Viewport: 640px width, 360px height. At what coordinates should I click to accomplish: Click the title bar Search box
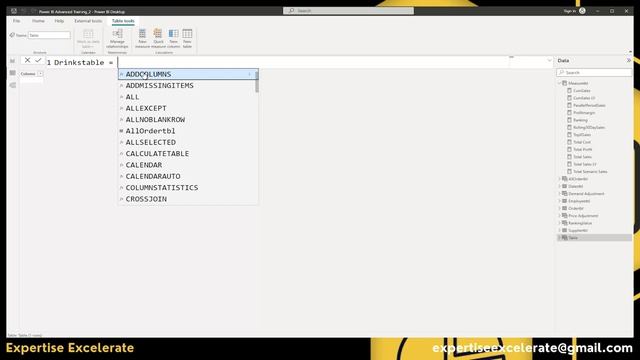tap(348, 11)
